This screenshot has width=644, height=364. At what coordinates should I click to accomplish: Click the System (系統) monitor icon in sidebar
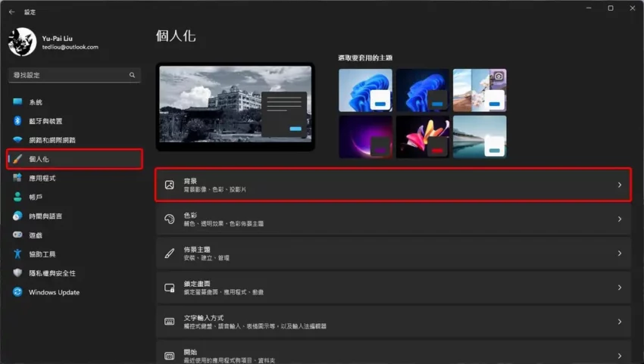(x=17, y=102)
